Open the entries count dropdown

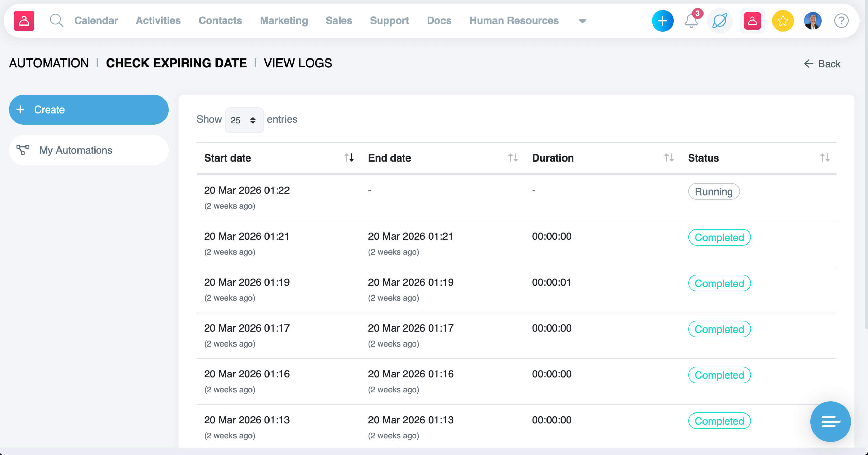click(244, 120)
